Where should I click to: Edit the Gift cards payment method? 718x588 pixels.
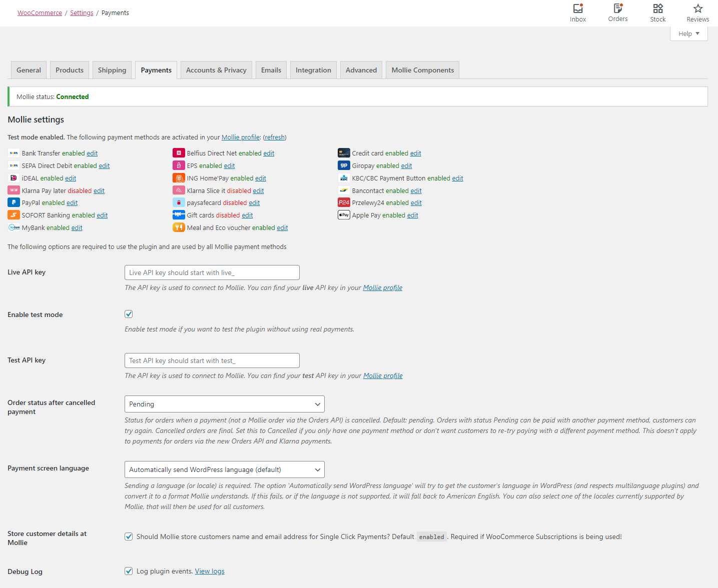[248, 215]
